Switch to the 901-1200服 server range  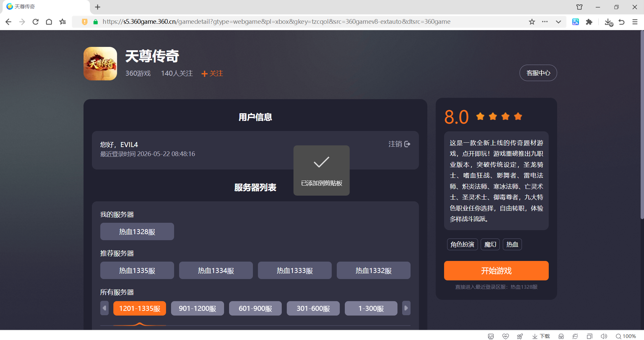(x=197, y=308)
